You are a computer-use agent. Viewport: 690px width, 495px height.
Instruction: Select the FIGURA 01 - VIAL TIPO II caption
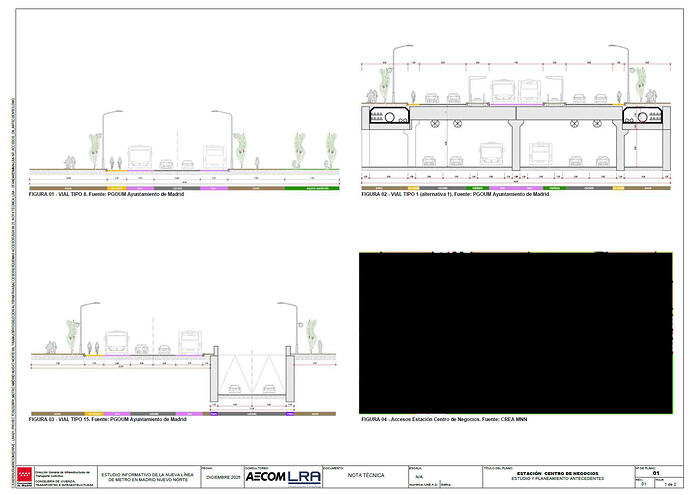coord(107,194)
